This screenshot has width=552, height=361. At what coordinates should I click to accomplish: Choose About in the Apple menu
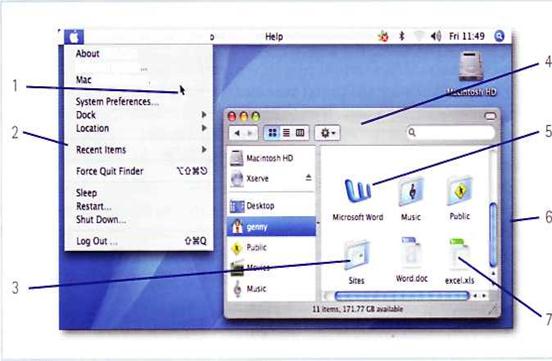tap(139, 54)
